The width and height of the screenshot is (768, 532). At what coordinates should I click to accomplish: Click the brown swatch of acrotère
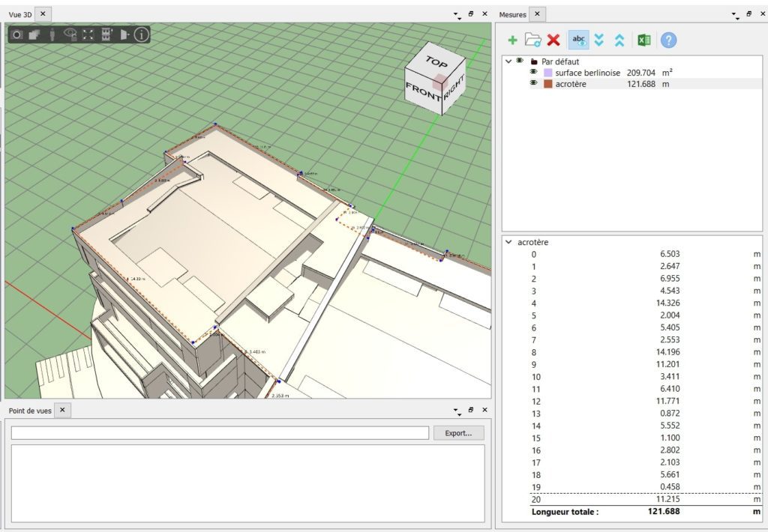coord(548,84)
